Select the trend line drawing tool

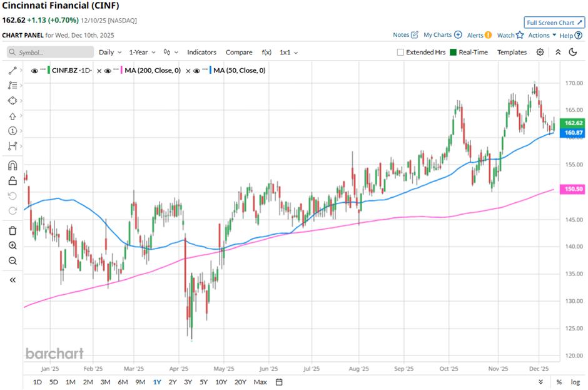coord(13,71)
